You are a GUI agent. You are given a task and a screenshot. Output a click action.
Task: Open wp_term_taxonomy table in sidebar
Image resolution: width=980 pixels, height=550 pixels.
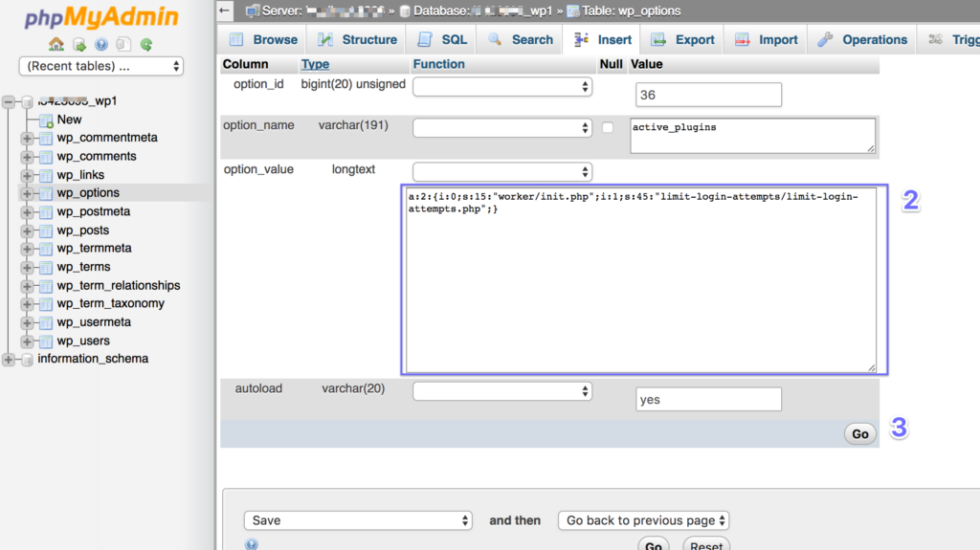(x=111, y=304)
